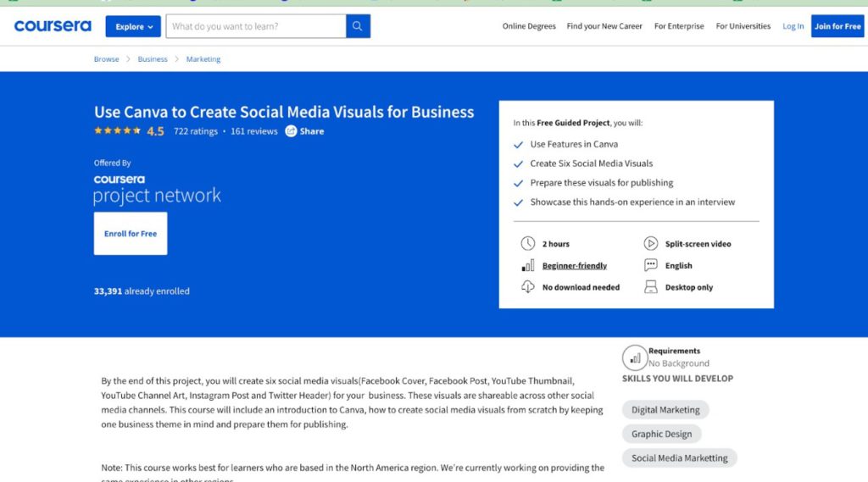Open the Explore dropdown menu
868x482 pixels.
click(x=133, y=26)
